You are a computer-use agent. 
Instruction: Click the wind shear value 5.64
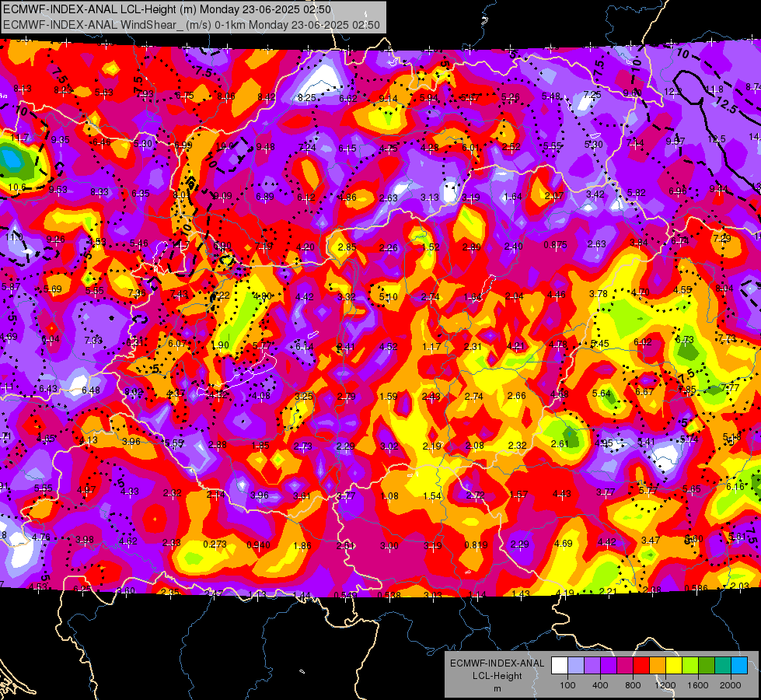click(601, 394)
